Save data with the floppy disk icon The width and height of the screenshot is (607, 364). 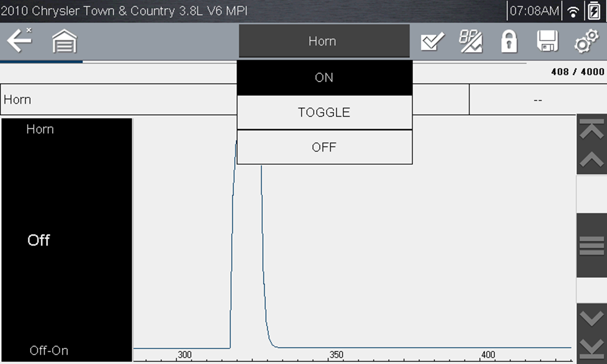547,41
